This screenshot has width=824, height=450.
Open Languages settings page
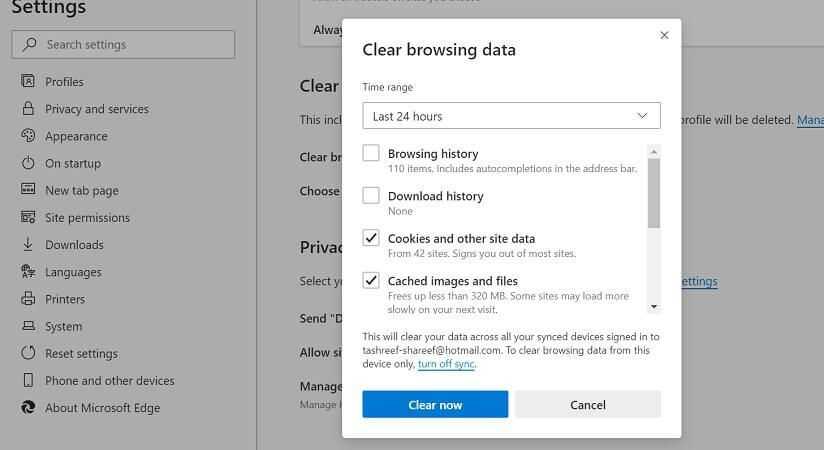click(x=73, y=272)
